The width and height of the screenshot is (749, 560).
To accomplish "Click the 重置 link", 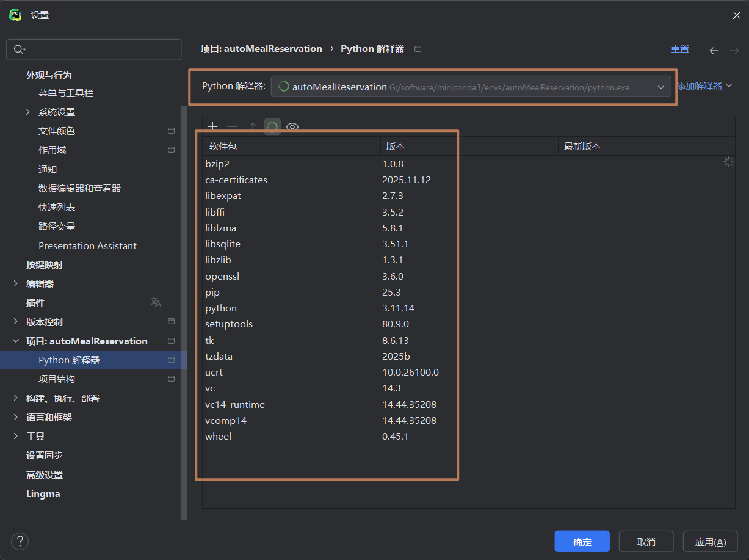I will pos(680,49).
